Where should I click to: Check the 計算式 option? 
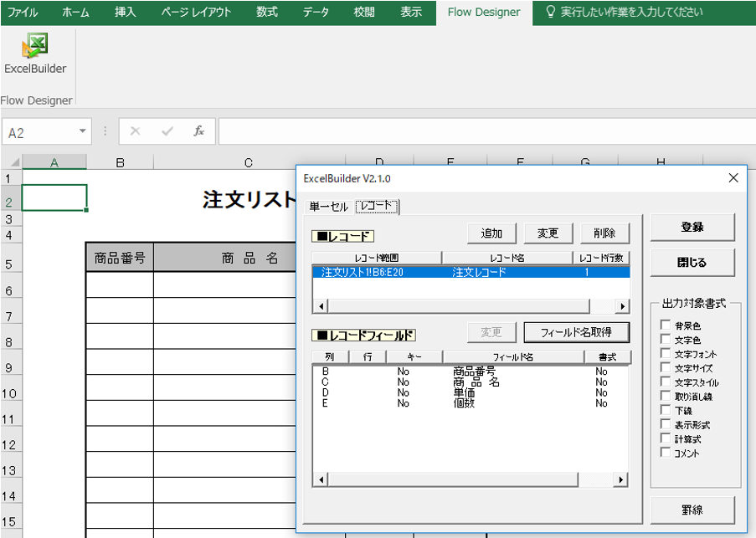click(666, 438)
